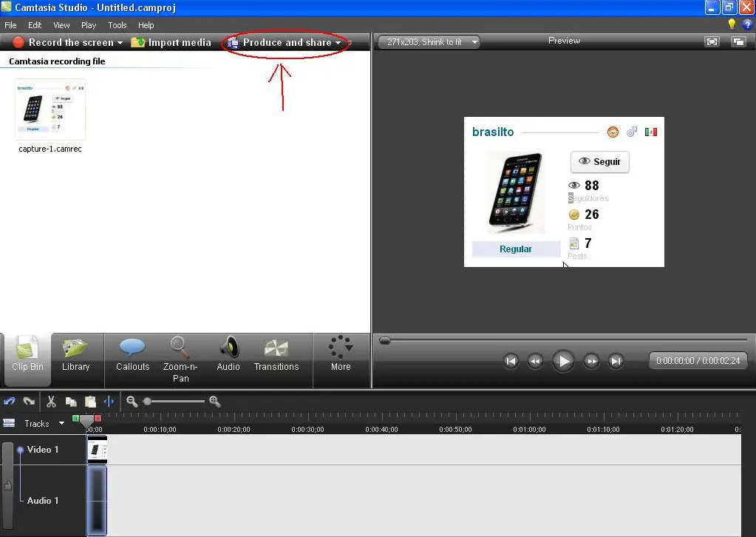Viewport: 756px width, 537px height.
Task: Toggle full screen preview icon
Action: (712, 42)
